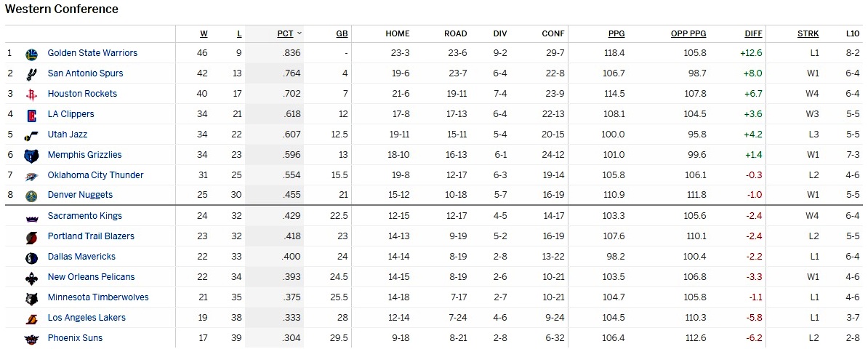Screen dimensions: 868x349
Task: Open the Oklahoma City Thunder team link
Action: pyautogui.click(x=95, y=175)
